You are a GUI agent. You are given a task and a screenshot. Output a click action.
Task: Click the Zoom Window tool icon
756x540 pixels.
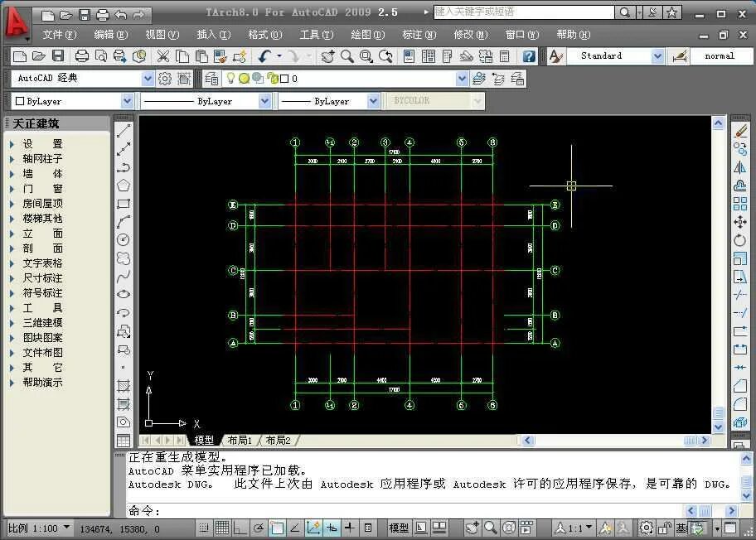[366, 55]
